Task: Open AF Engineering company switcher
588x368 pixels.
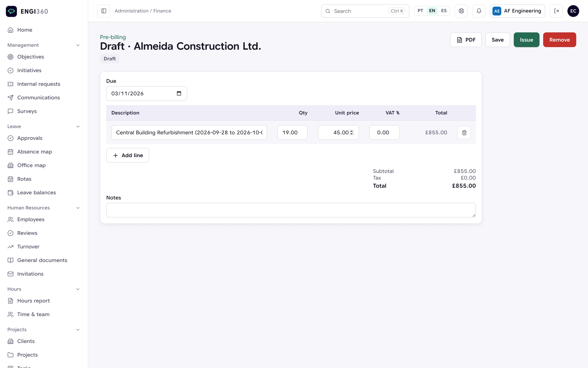Action: (517, 11)
